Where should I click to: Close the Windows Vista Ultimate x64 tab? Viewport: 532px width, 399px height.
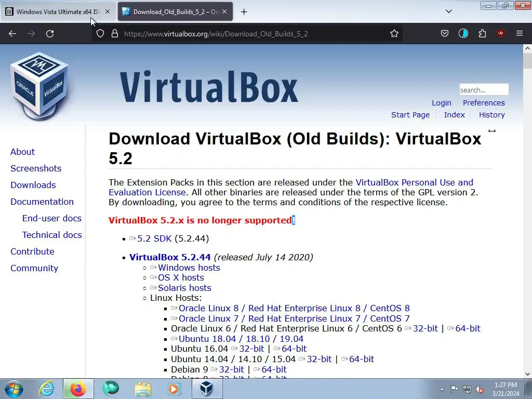tap(108, 11)
